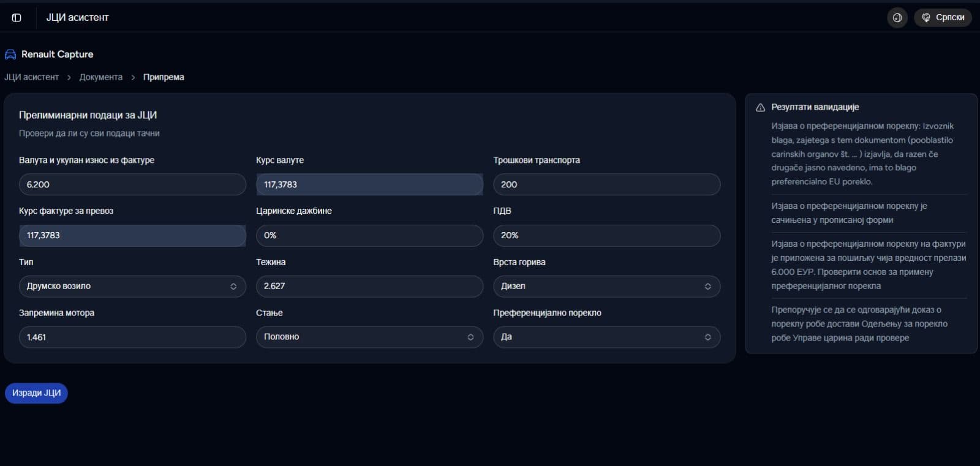Open the Преференцијално порекло dropdown showing Да
980x466 pixels.
point(606,337)
